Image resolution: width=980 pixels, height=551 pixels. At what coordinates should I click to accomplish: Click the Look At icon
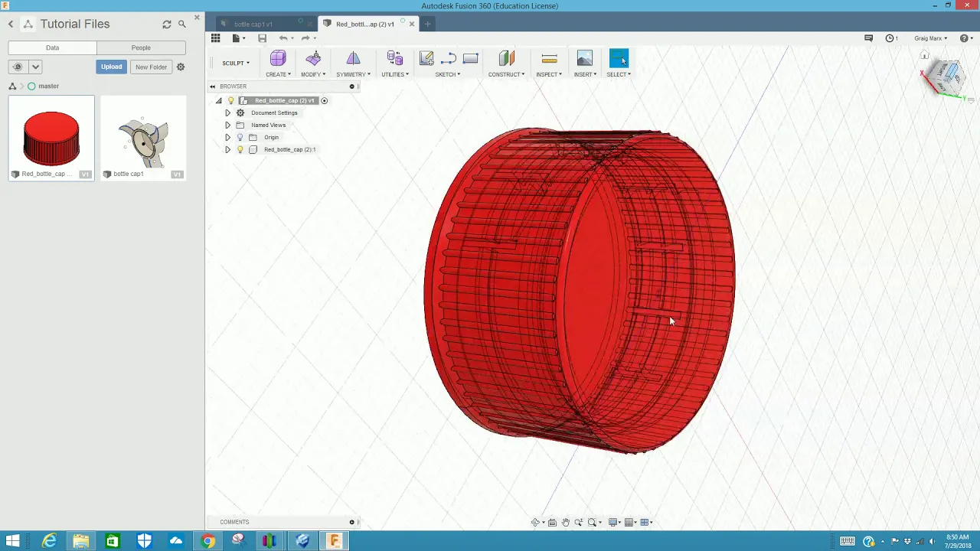point(552,523)
